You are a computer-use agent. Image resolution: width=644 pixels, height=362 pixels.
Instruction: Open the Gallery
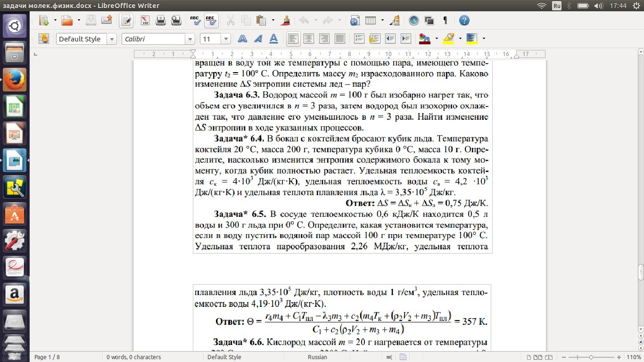coord(429,20)
